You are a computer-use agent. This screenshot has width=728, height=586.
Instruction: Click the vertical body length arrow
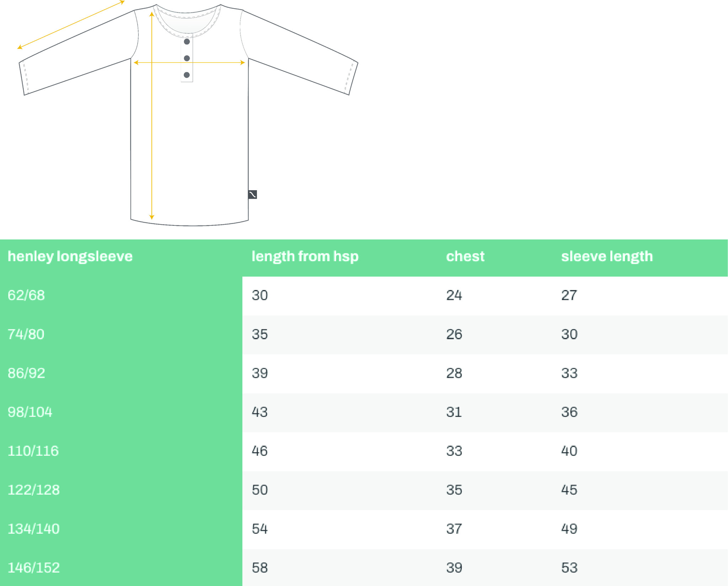pos(152,116)
